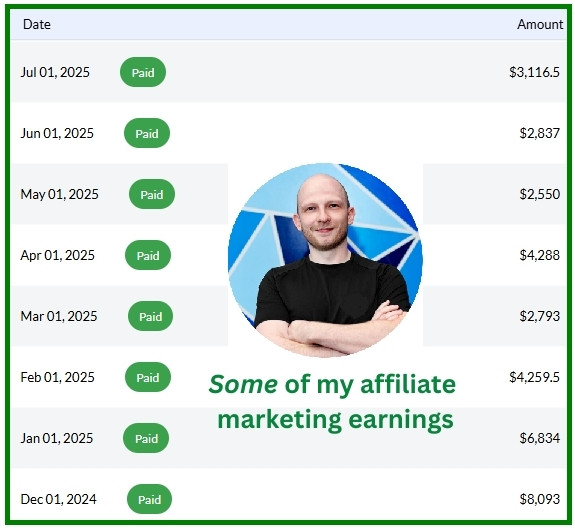Click the Paid badge for Jul 01, 2025
Image resolution: width=575 pixels, height=528 pixels.
143,72
